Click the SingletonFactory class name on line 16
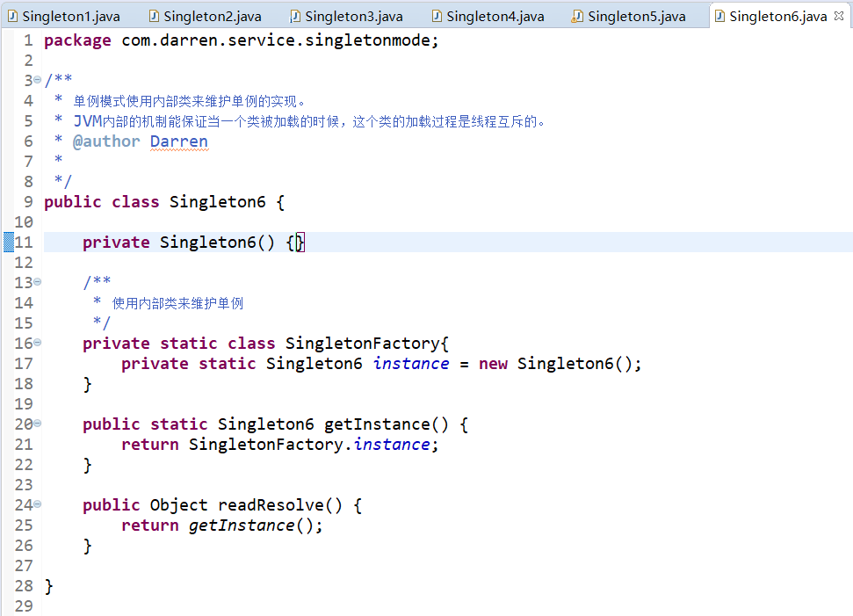 [362, 344]
